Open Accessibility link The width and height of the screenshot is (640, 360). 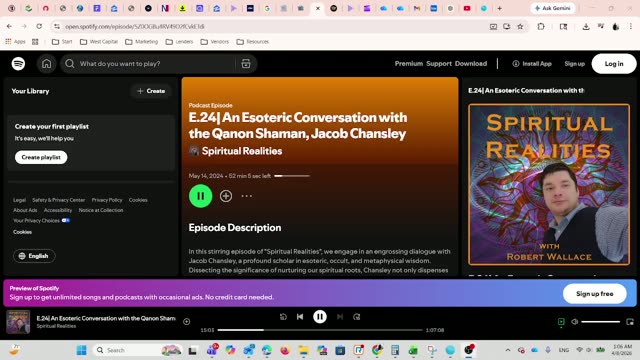coord(58,210)
